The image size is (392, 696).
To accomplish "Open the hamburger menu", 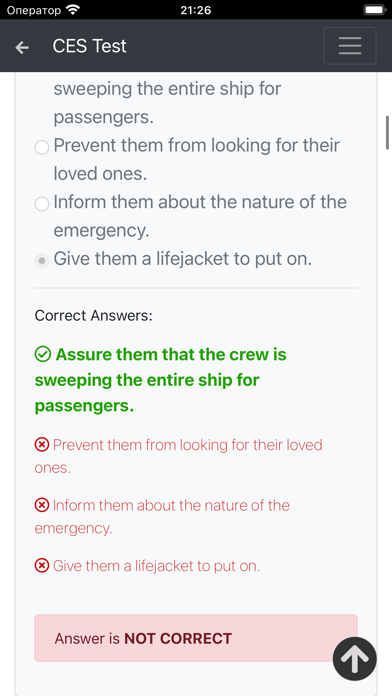I will 350,46.
